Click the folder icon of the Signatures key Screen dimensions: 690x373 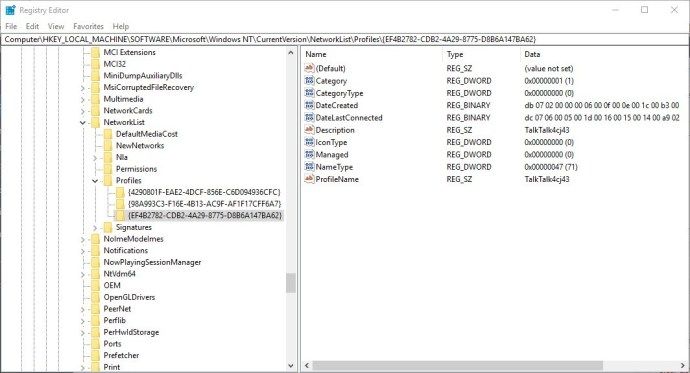108,227
